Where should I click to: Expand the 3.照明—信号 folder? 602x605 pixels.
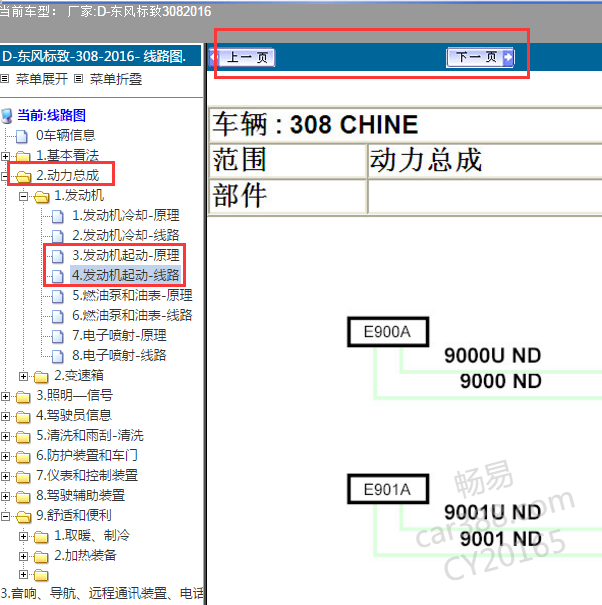pyautogui.click(x=5, y=396)
